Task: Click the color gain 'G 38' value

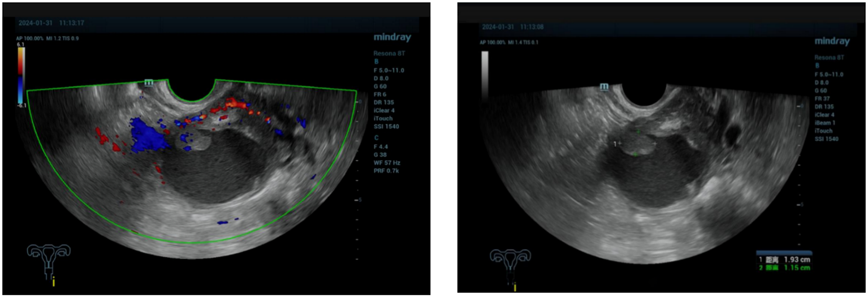Action: 381,154
